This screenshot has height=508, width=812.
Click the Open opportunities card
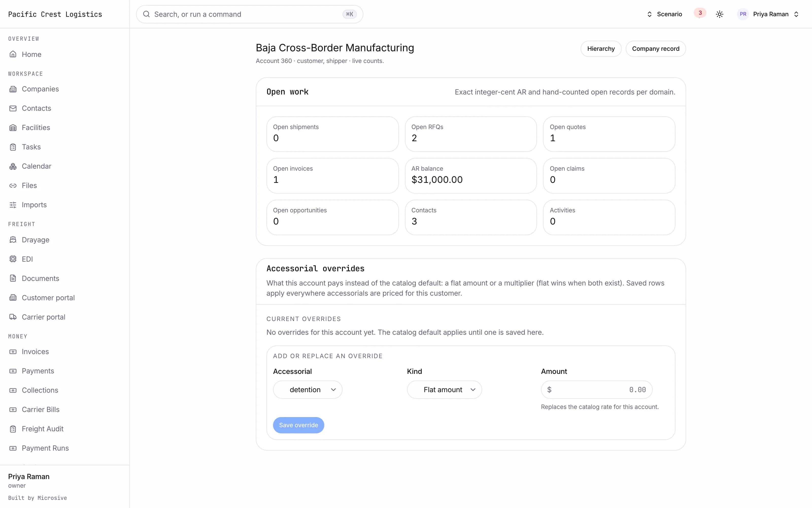(x=332, y=217)
